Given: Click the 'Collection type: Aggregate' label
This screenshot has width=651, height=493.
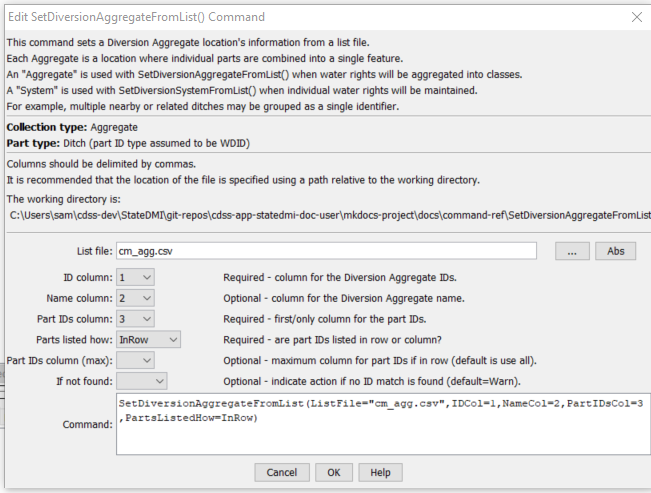Looking at the screenshot, I should [x=72, y=127].
